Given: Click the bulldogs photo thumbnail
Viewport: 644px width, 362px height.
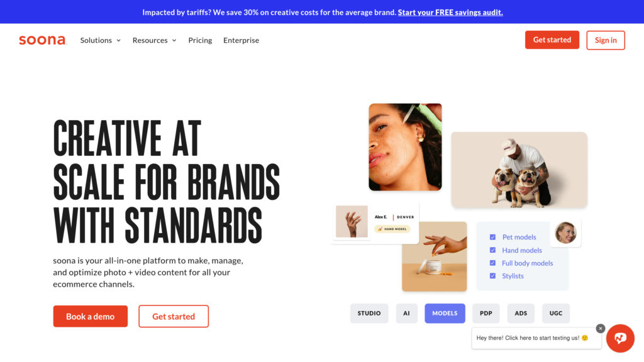Looking at the screenshot, I should 519,170.
